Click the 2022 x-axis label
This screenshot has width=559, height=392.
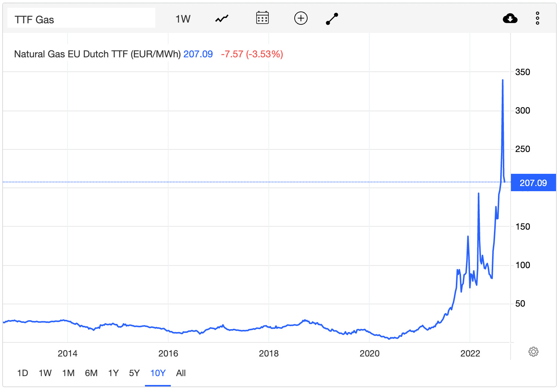coord(470,354)
